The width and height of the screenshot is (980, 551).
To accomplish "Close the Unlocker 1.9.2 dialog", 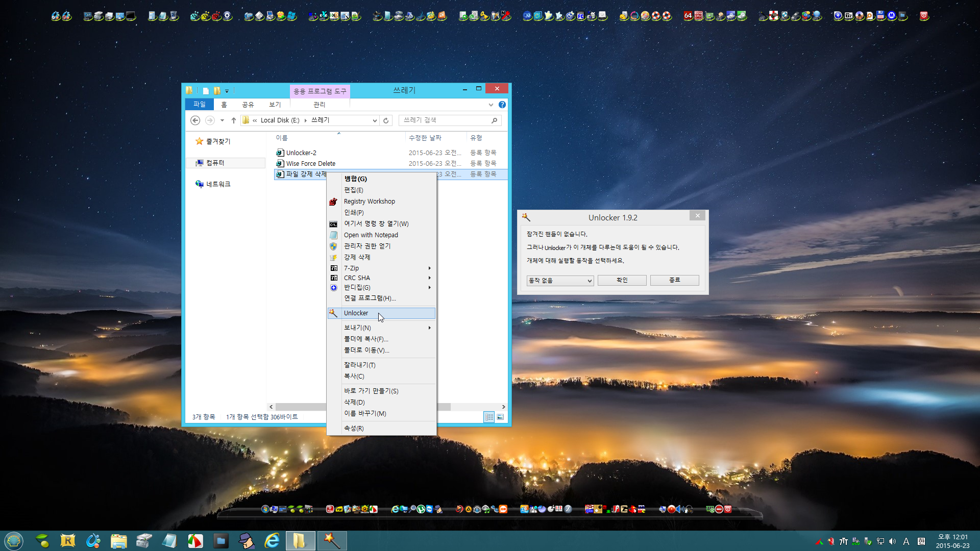I will point(697,216).
